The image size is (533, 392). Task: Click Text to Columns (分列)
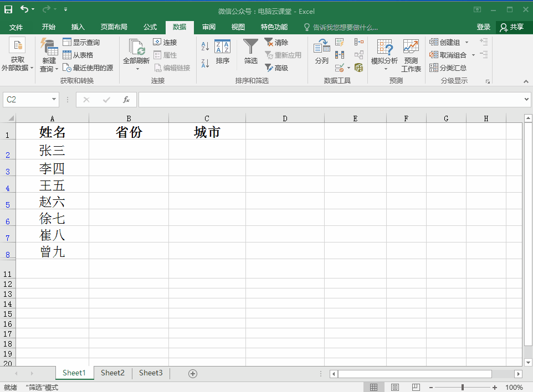pyautogui.click(x=321, y=51)
